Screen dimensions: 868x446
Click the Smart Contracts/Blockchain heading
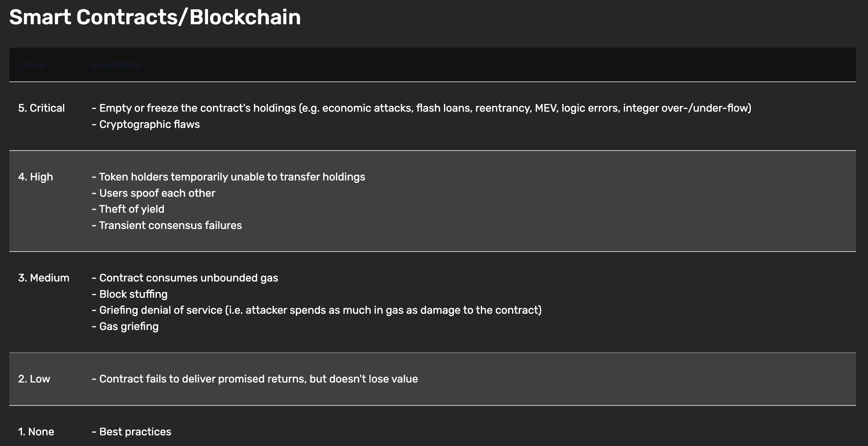click(x=155, y=17)
